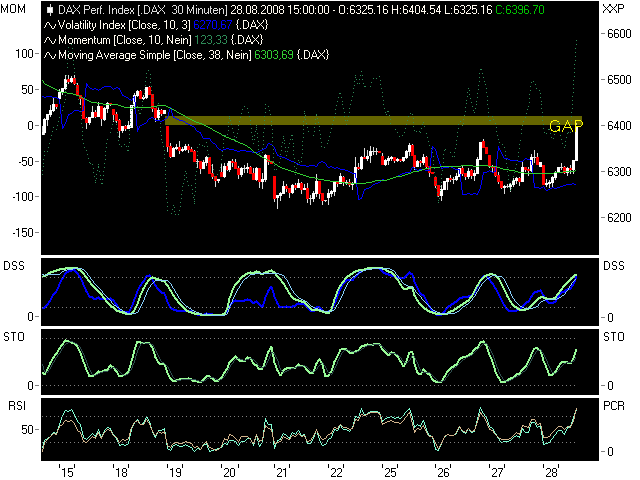Click the MOM axis label top left

(x=13, y=9)
